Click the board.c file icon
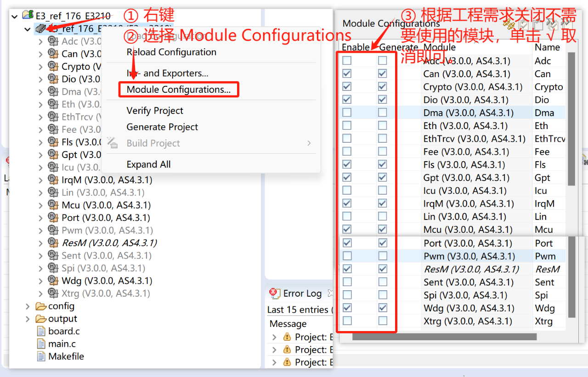Image resolution: width=588 pixels, height=377 pixels. click(x=41, y=331)
